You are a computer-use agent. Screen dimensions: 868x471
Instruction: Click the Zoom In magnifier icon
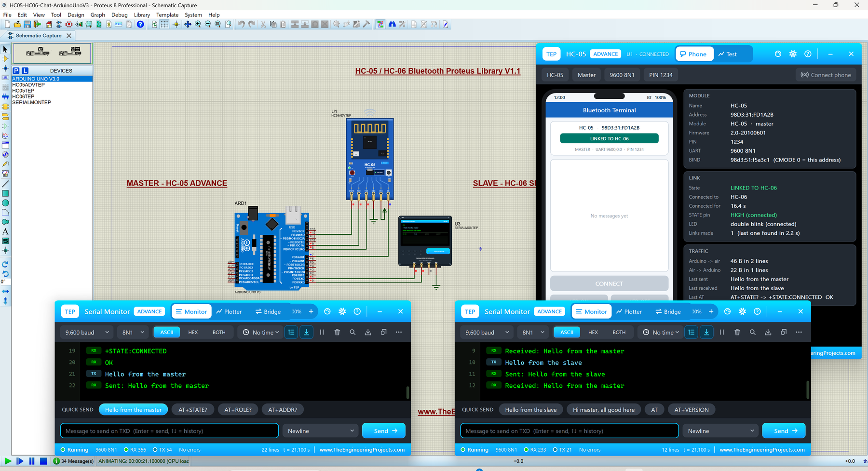(198, 24)
